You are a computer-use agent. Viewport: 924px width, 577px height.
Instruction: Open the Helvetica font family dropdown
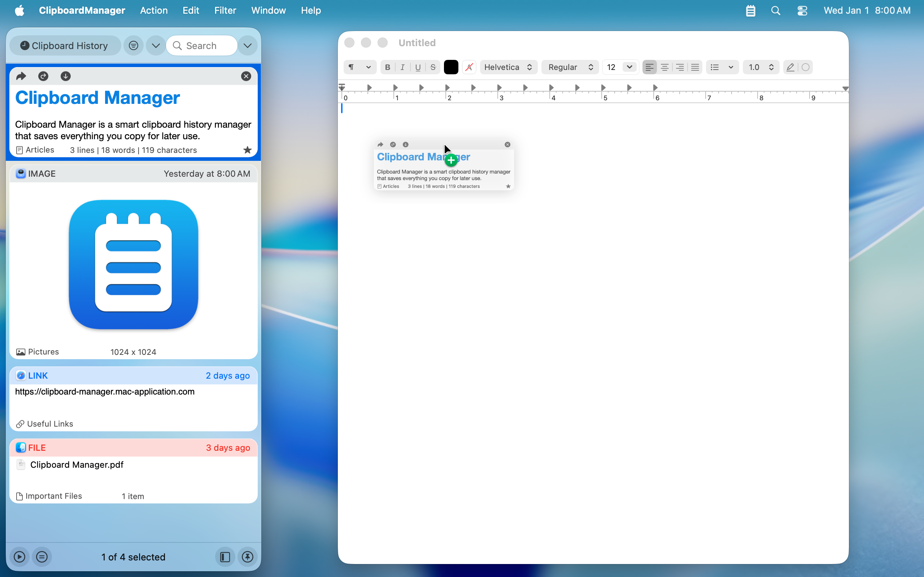click(x=508, y=67)
